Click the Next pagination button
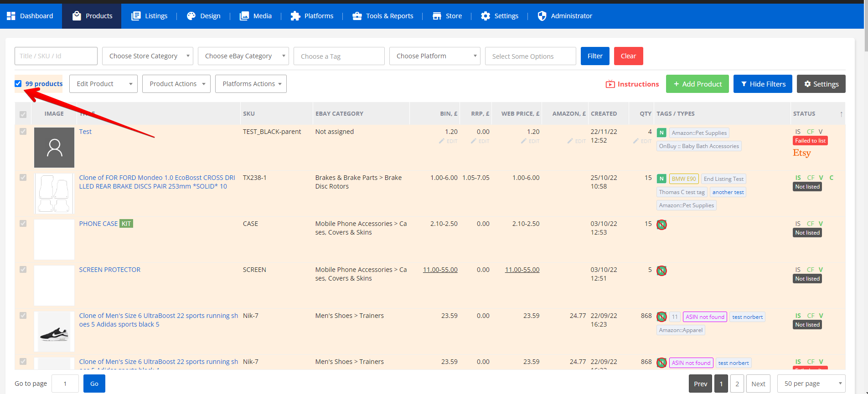 coord(758,384)
